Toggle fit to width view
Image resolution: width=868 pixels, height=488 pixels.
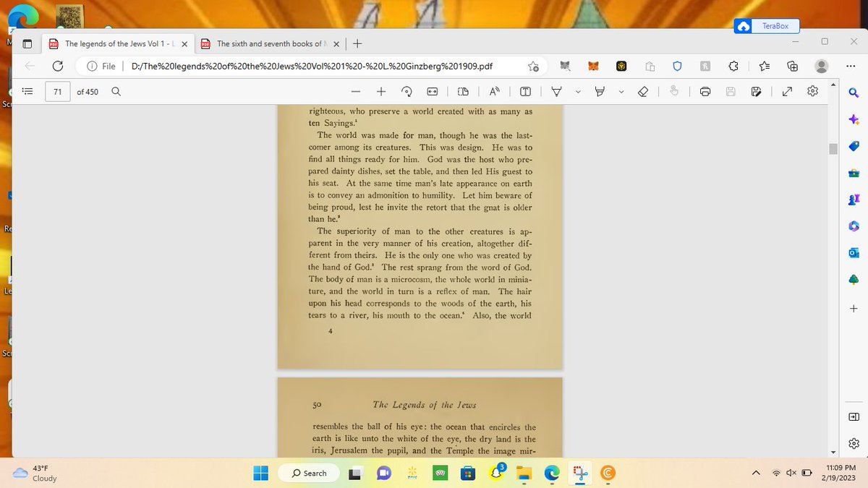click(432, 92)
